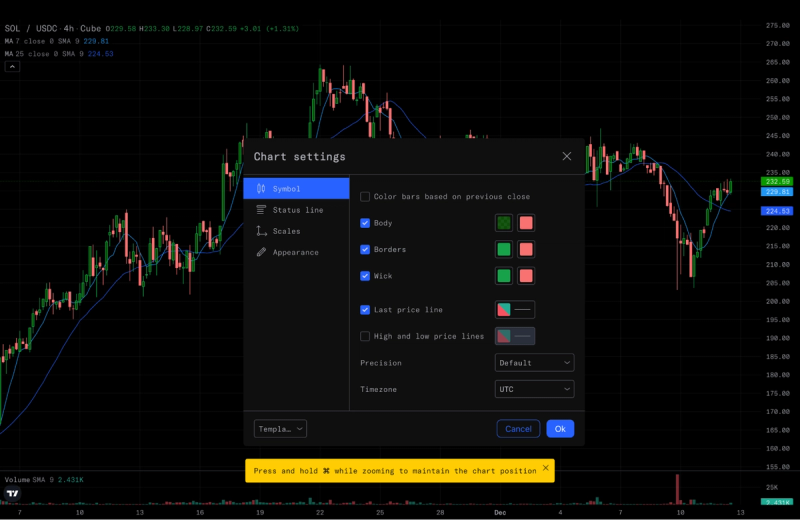Open the Appearance settings tab
The image size is (800, 520).
296,252
